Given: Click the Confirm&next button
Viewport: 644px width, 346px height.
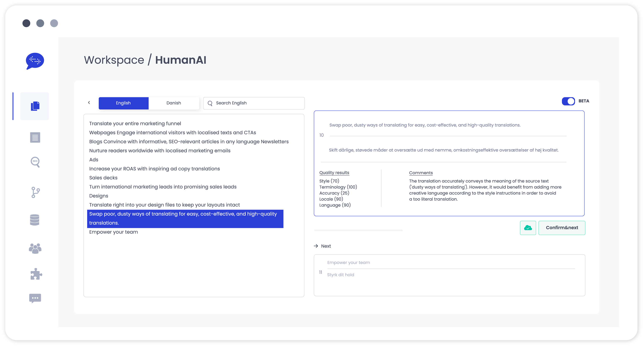Looking at the screenshot, I should point(562,228).
